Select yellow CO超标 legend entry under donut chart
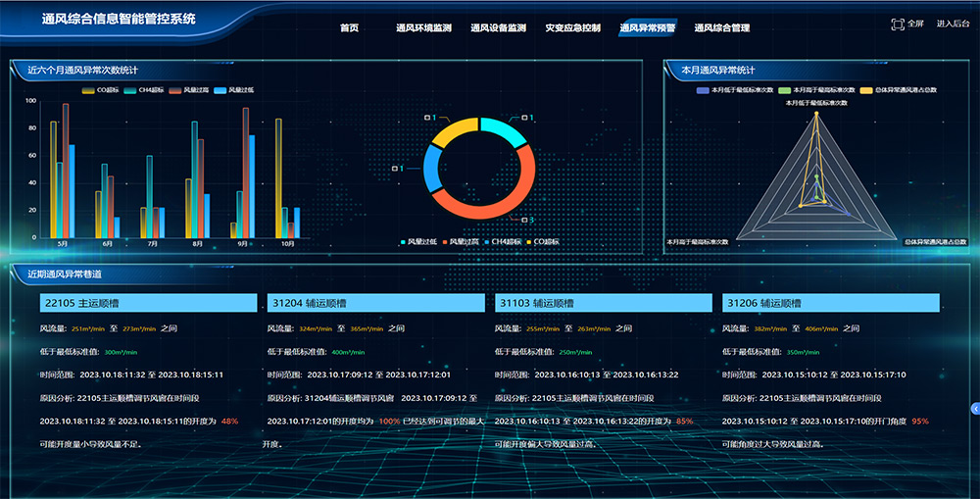 click(x=528, y=241)
